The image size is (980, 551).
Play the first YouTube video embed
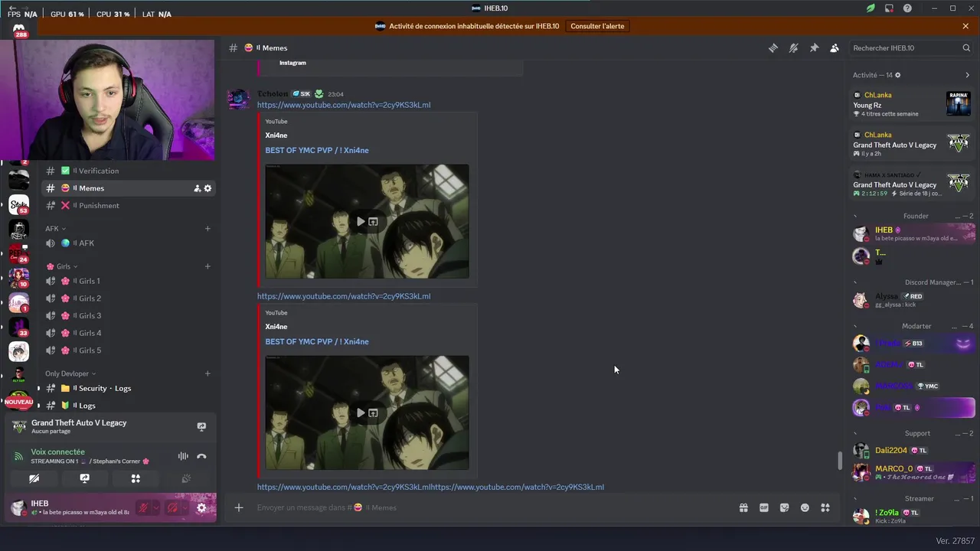coord(361,222)
